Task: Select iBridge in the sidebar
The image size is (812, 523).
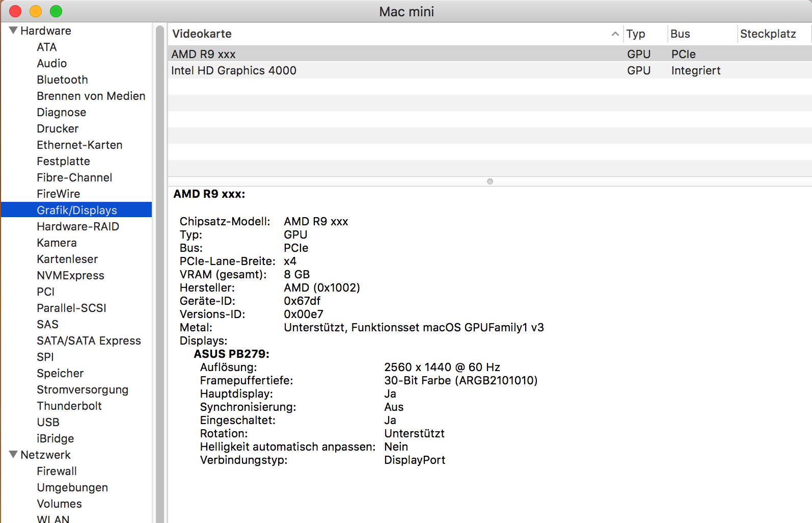Action: pyautogui.click(x=55, y=438)
